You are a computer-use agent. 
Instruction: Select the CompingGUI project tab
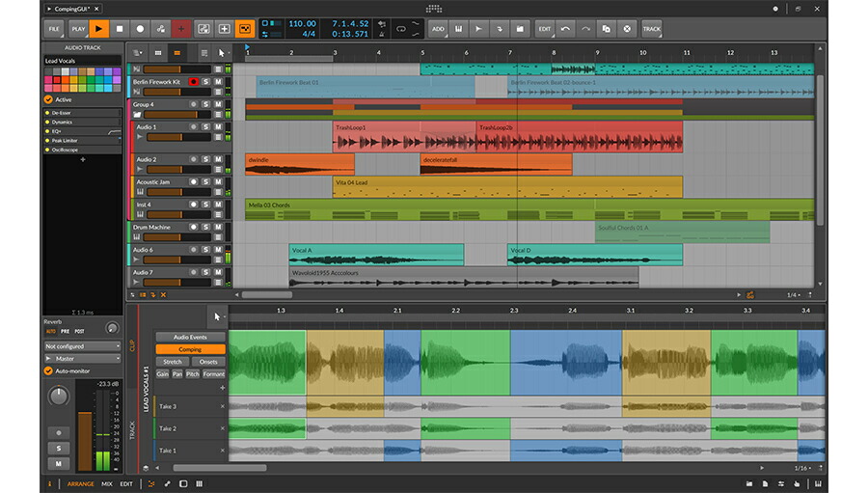tap(73, 9)
